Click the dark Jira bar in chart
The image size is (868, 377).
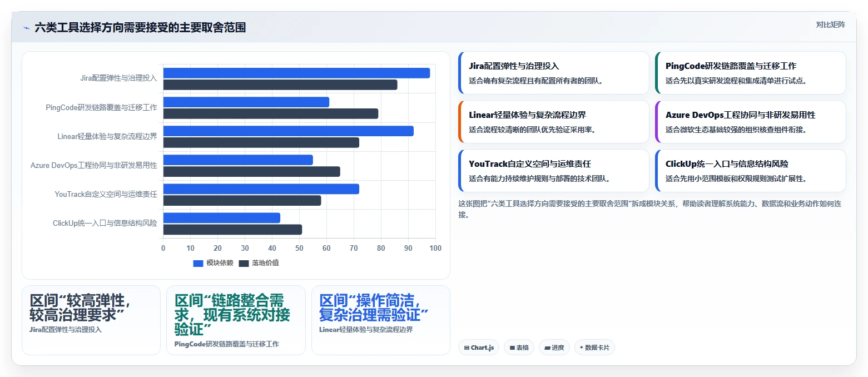click(280, 85)
